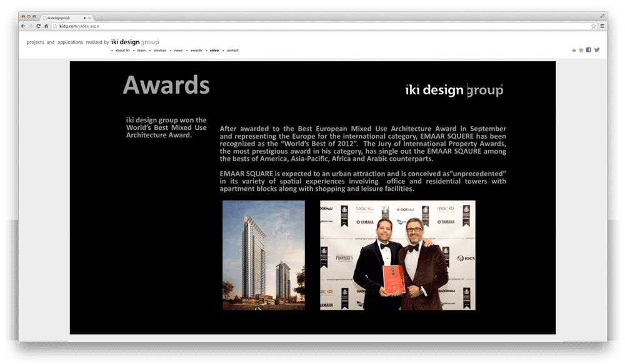Viewport: 625px width, 364px height.
Task: Close the ikidesigngroup tab
Action: click(x=89, y=18)
